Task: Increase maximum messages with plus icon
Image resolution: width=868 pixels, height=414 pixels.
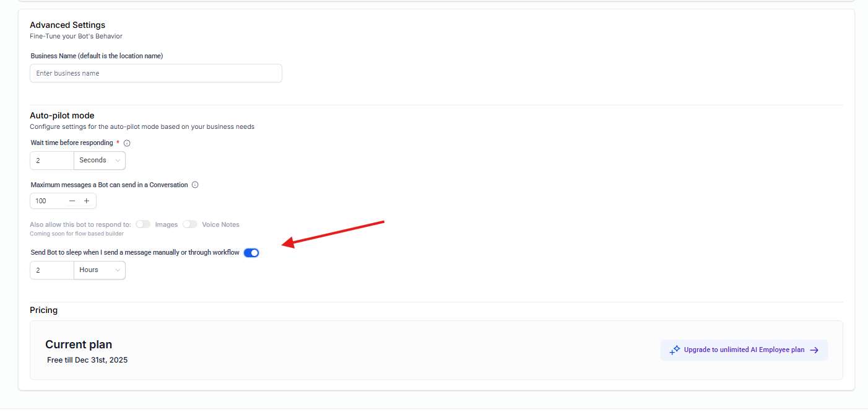Action: pyautogui.click(x=87, y=201)
